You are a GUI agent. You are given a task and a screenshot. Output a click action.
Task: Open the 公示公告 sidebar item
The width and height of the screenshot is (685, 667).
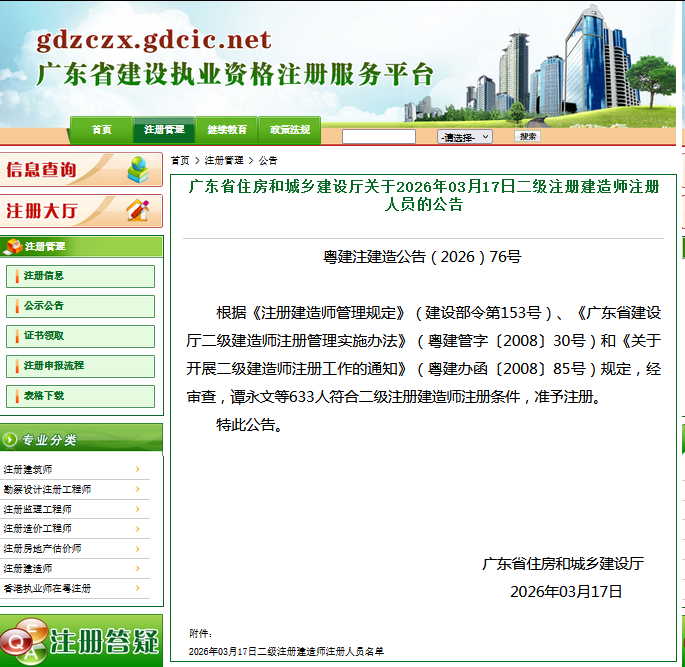click(80, 306)
